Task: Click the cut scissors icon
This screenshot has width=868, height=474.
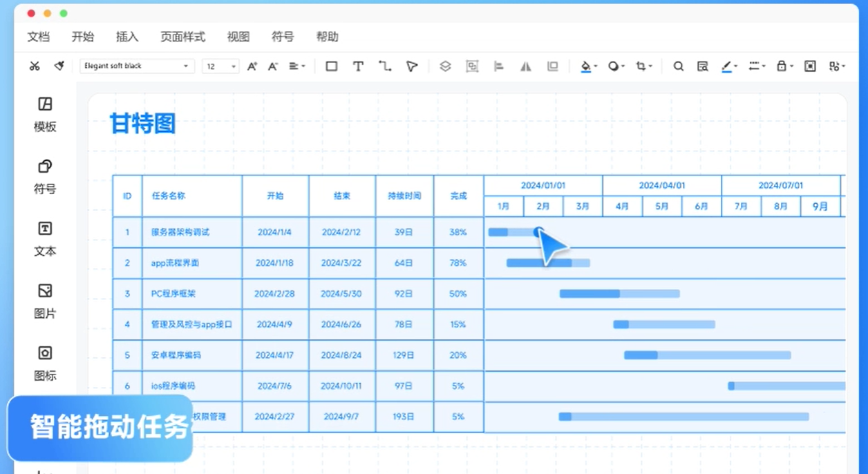Action: pos(35,66)
